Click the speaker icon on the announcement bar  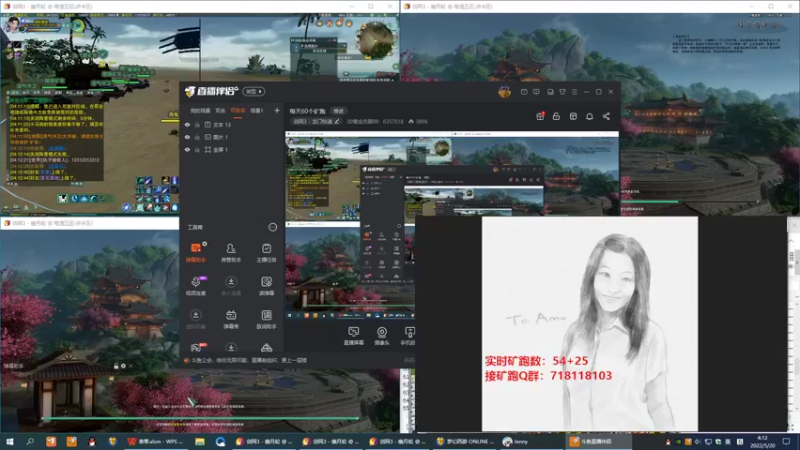187,360
